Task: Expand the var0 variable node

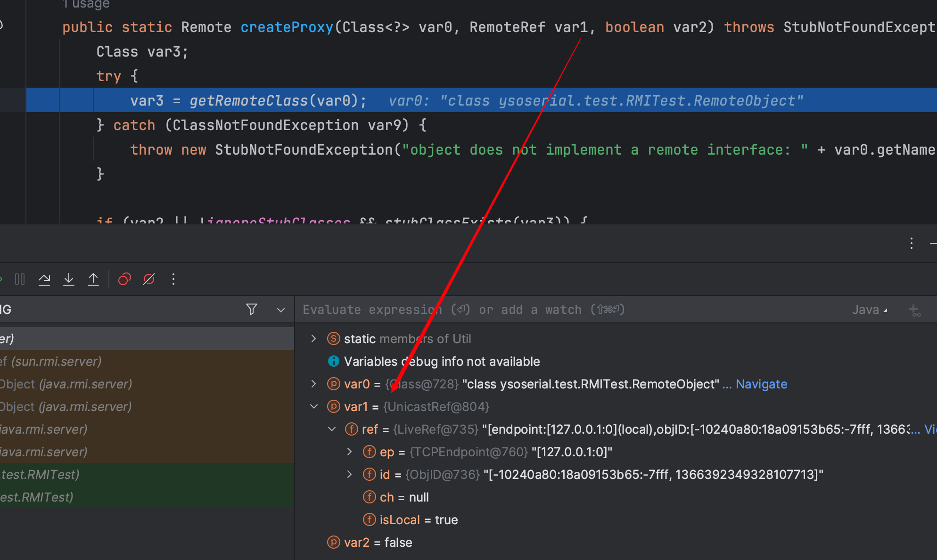Action: point(313,384)
